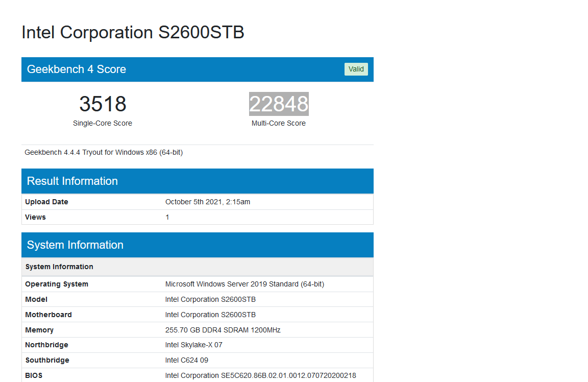Click the BIOS row label

(x=34, y=376)
